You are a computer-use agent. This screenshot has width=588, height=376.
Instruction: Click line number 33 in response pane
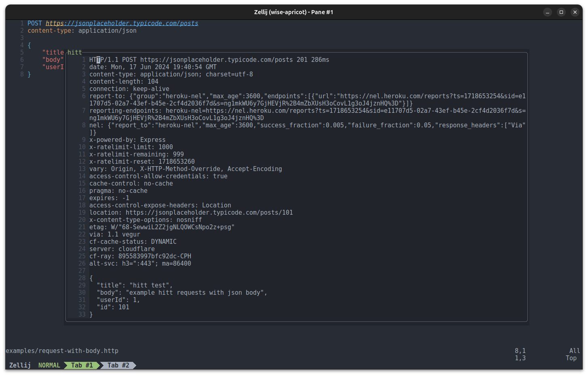[82, 314]
